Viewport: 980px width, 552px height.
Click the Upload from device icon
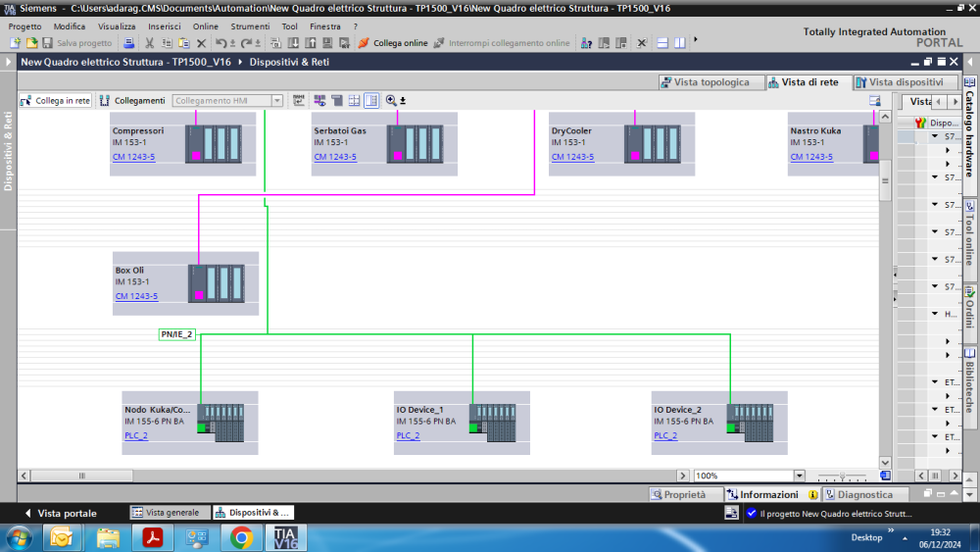click(x=310, y=43)
